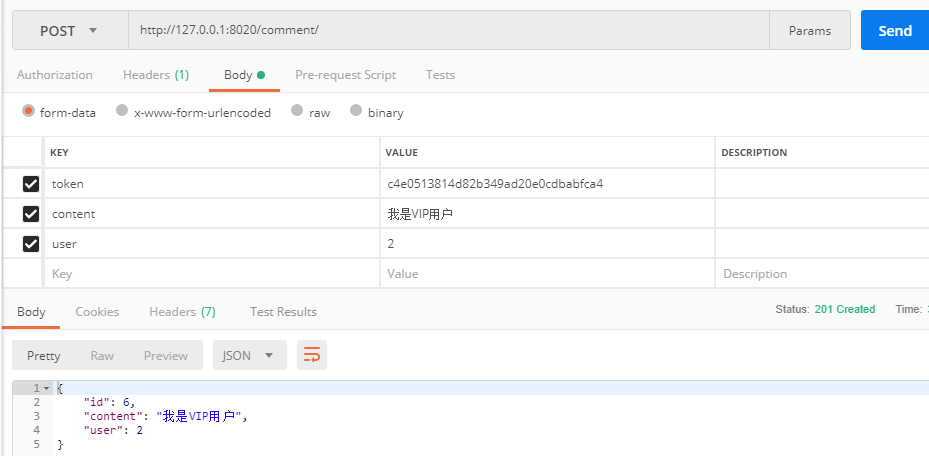Open the response Headers (7) tab

pyautogui.click(x=182, y=312)
